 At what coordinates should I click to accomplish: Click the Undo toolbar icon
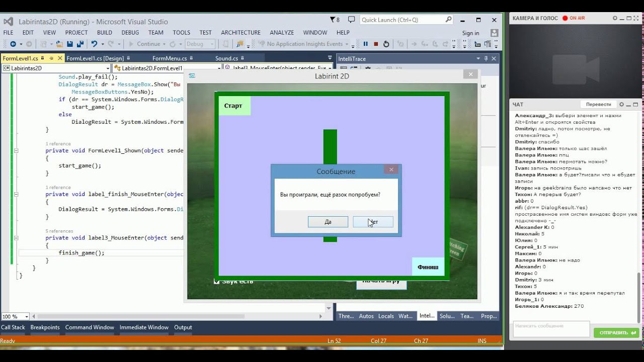94,44
